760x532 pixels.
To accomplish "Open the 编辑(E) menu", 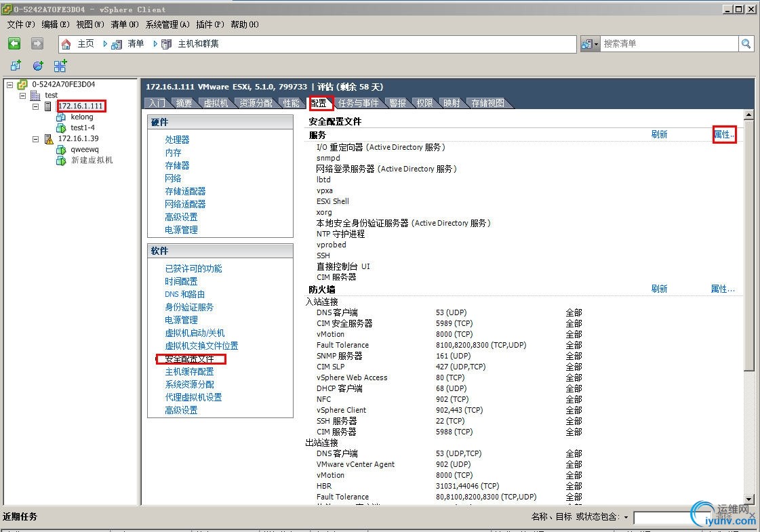I will [x=56, y=24].
